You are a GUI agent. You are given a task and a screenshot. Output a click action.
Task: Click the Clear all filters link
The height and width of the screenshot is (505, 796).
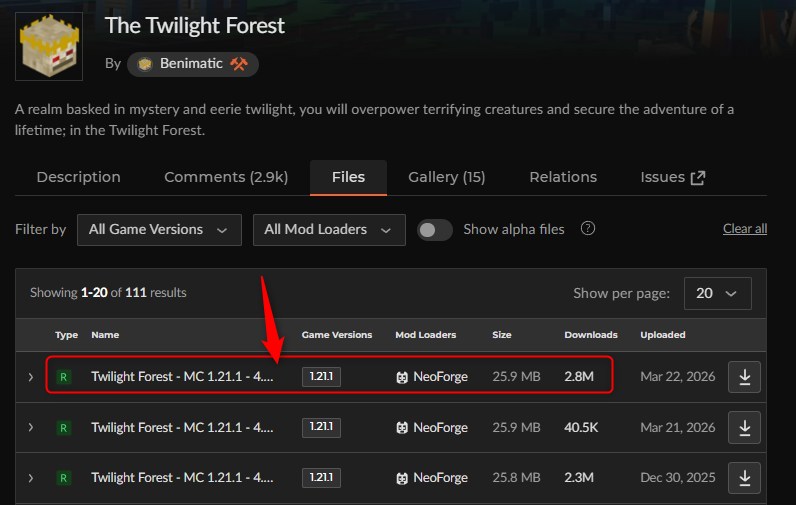coord(745,229)
